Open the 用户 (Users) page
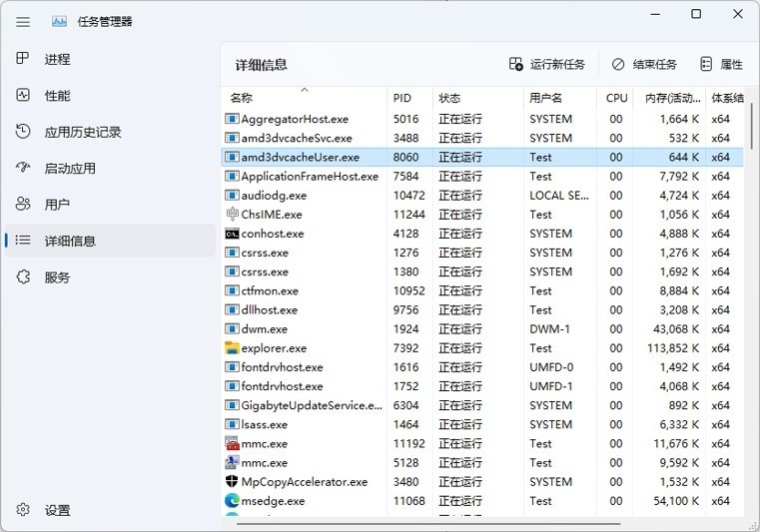Viewport: 760px width, 532px height. pos(110,205)
